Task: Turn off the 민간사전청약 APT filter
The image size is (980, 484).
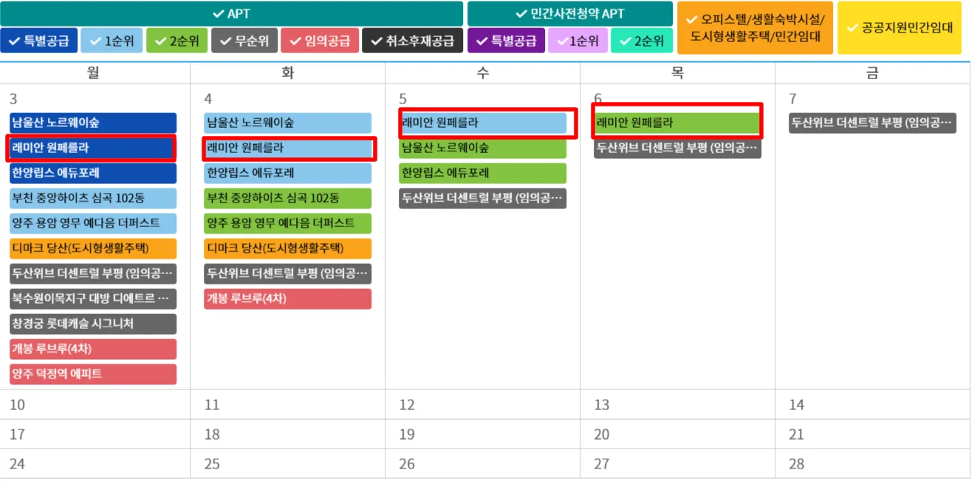Action: coord(569,13)
